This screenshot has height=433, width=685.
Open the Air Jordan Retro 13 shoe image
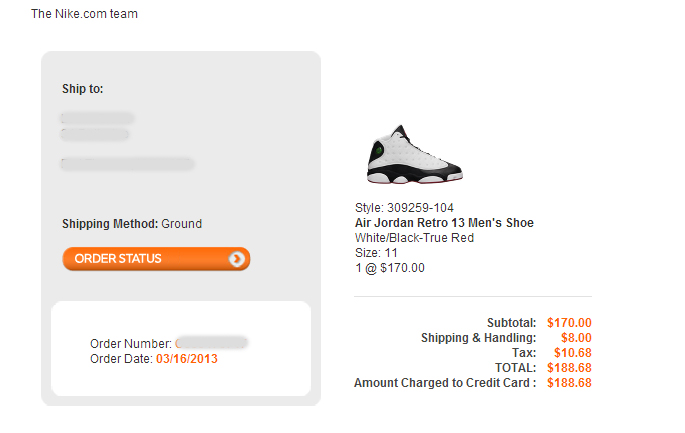click(415, 154)
